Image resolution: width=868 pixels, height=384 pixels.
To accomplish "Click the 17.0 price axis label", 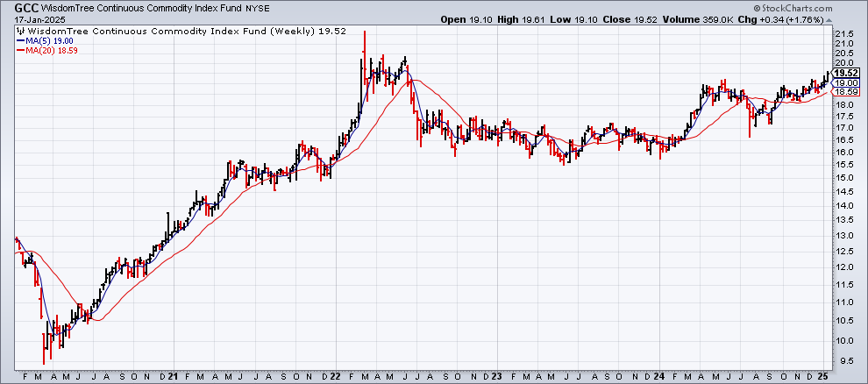I will click(843, 128).
